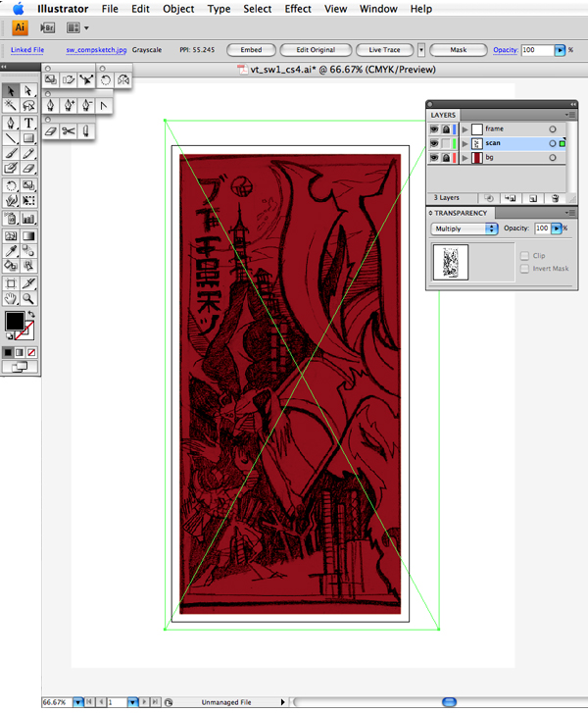The width and height of the screenshot is (588, 713).
Task: Open Adobe Bridge via Br icon
Action: pyautogui.click(x=47, y=28)
